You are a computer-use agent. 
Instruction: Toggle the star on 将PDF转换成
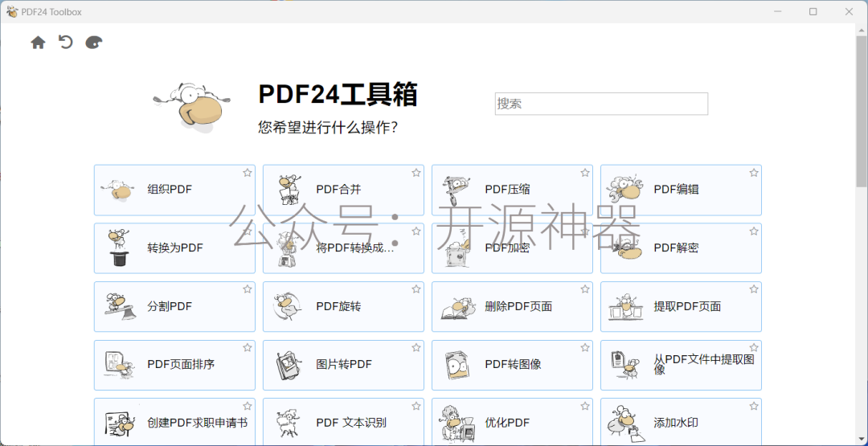416,231
